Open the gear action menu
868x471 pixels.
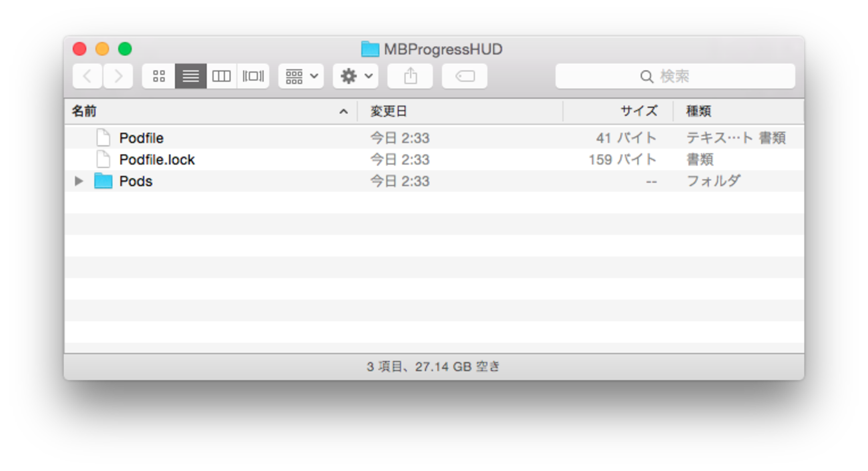[x=356, y=77]
